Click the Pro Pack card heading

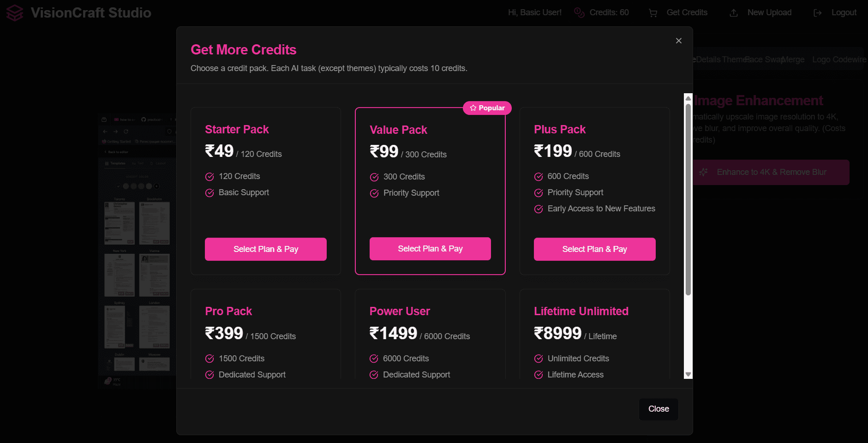tap(228, 311)
